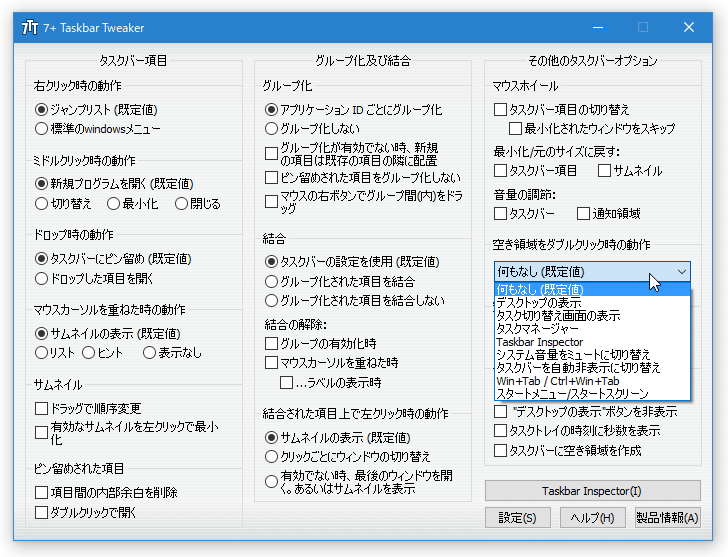Screen dimensions: 728x557
Task: Close the 7+ Taskbar Tweaker window
Action: pyautogui.click(x=689, y=27)
